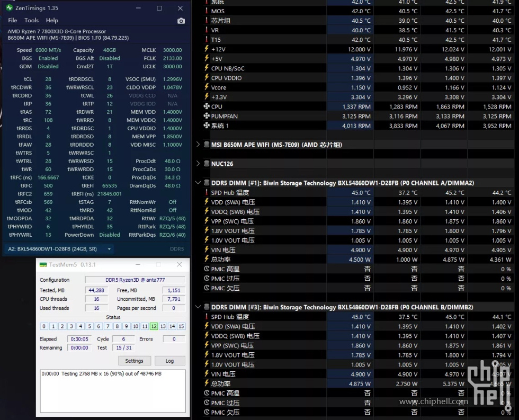Image resolution: width=519 pixels, height=420 pixels.
Task: Click the DIMM #1 SPD Hub 温度 icon
Action: click(x=207, y=192)
